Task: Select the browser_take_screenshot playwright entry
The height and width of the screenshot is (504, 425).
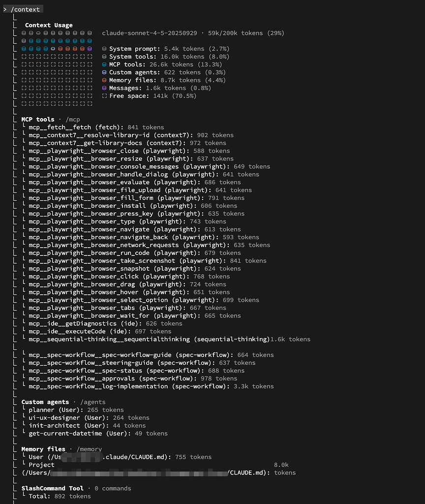Action: [x=148, y=261]
